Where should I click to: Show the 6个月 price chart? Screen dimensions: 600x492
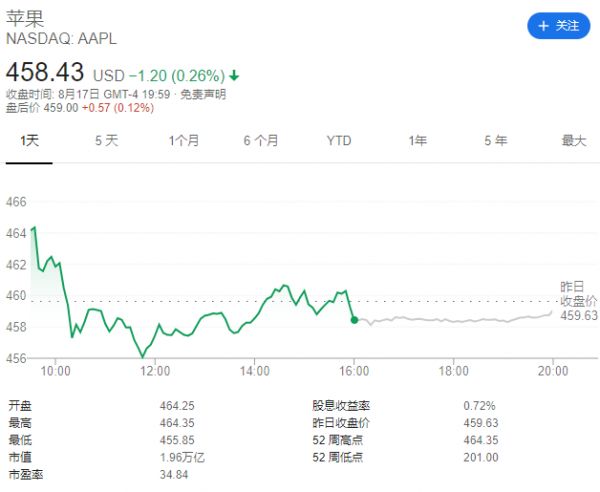pos(260,141)
